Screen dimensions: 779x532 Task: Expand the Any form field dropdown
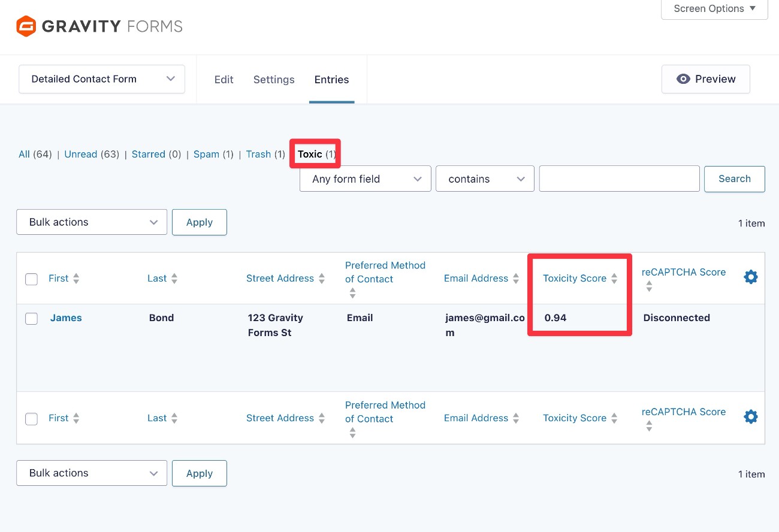click(x=365, y=179)
